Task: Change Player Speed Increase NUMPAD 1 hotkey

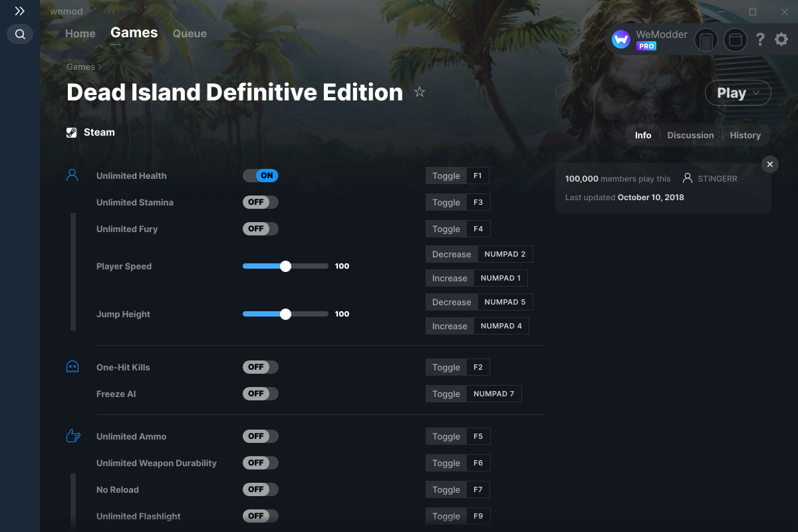Action: tap(501, 278)
